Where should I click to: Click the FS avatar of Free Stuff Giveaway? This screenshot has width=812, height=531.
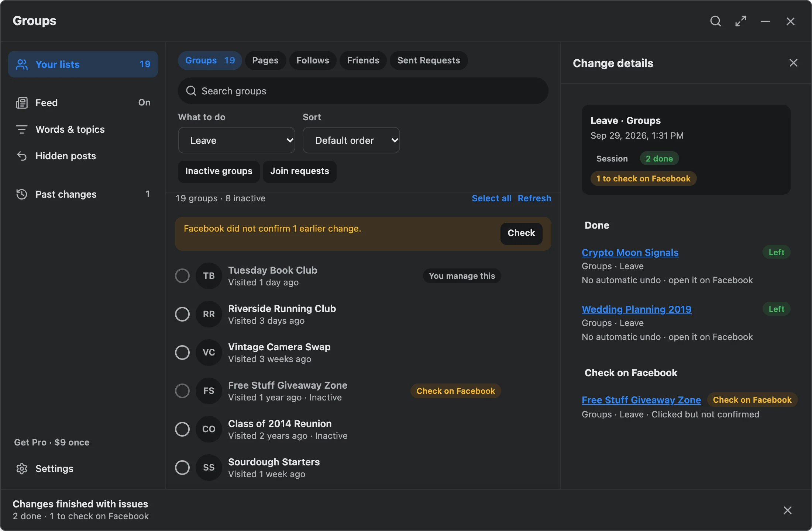(209, 391)
